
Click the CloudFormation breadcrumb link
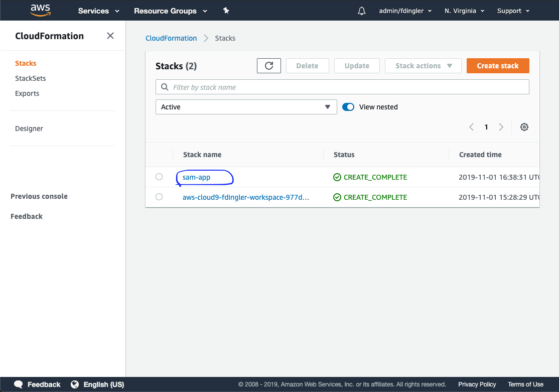tap(171, 38)
